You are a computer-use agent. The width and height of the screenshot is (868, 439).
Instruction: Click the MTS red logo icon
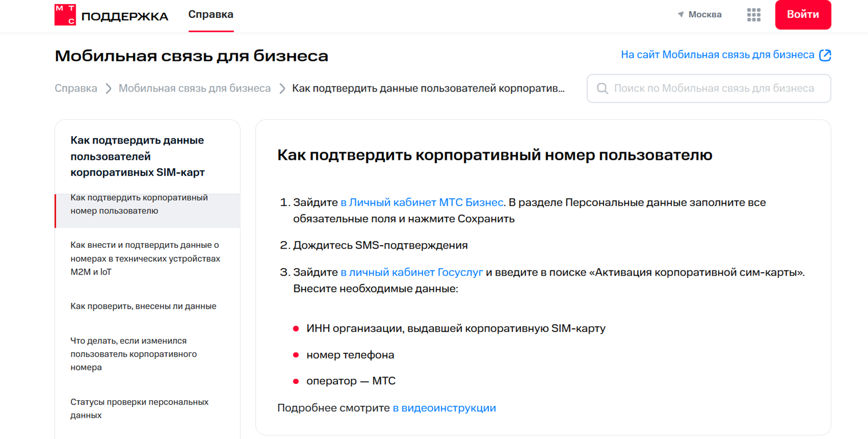click(65, 15)
